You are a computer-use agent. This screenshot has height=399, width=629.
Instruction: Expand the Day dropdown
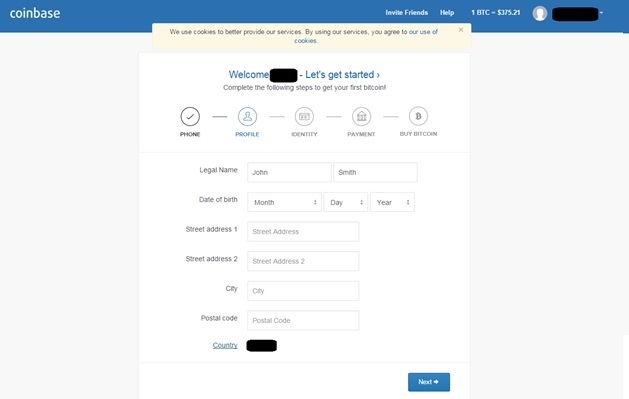click(x=346, y=202)
